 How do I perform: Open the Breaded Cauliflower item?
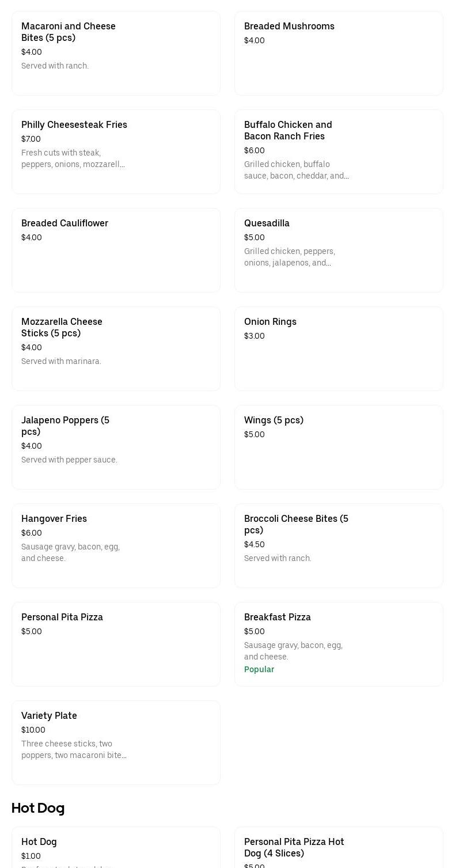[116, 250]
